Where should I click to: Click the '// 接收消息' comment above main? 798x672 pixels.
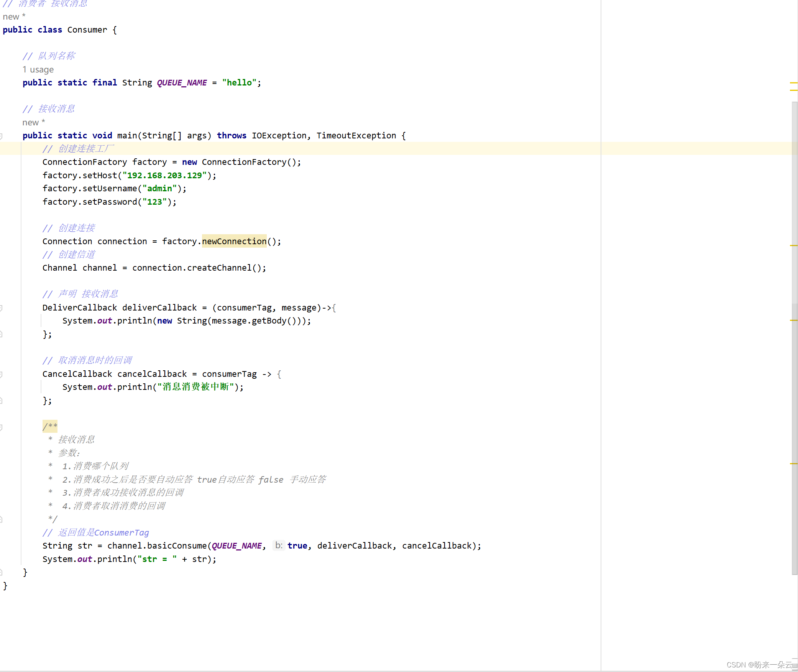(49, 109)
